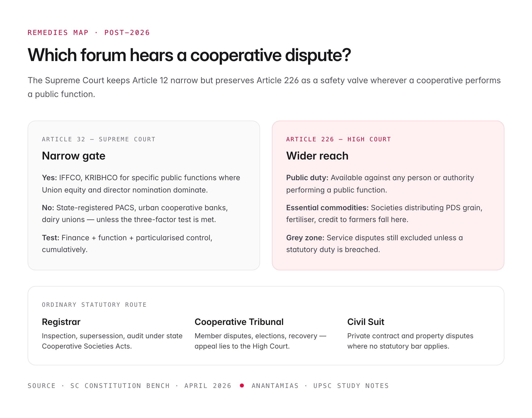532x418 pixels.
Task: Click the Supreme Court subtitle paragraph
Action: [264, 87]
